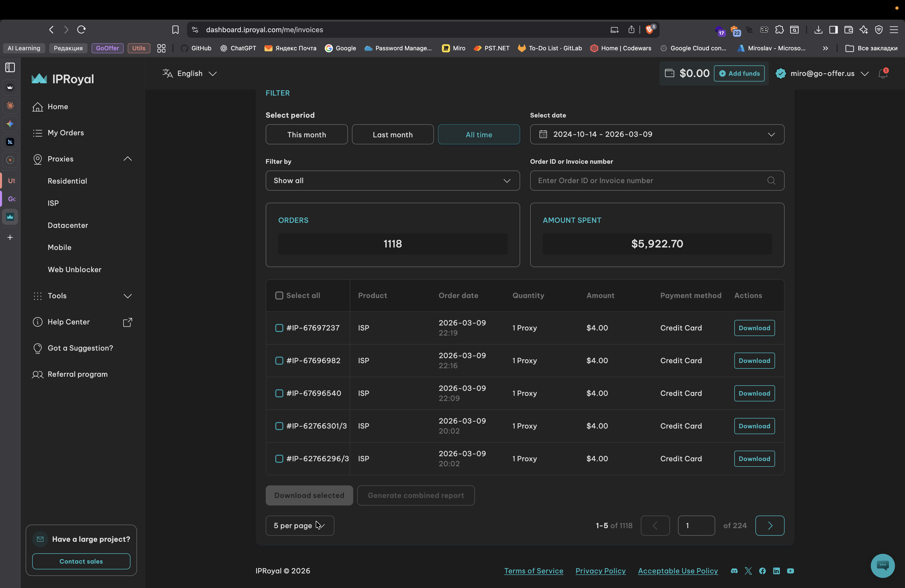Tick checkbox for invoice #IP-67697237
The width and height of the screenshot is (905, 588).
[279, 328]
